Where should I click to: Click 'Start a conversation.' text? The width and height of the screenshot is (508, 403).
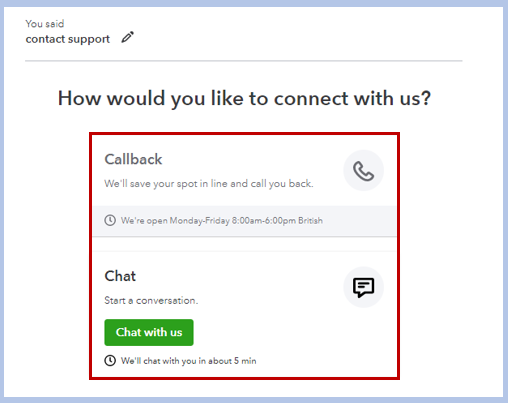[151, 301]
